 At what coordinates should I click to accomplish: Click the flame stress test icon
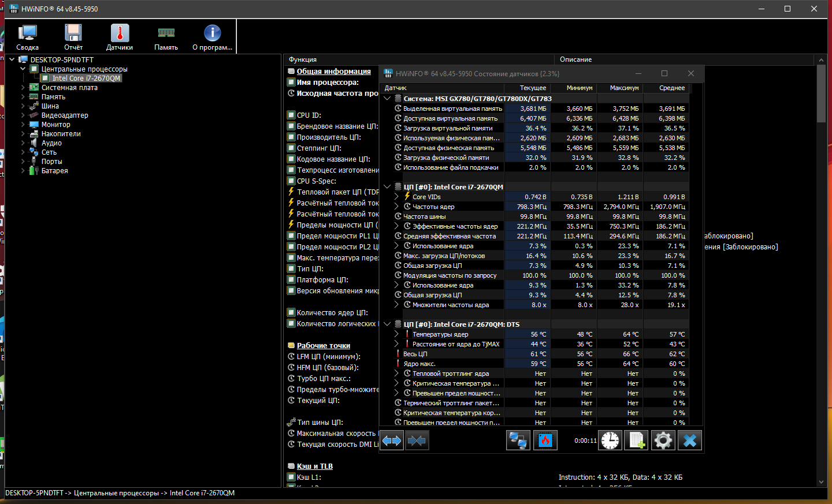click(545, 440)
